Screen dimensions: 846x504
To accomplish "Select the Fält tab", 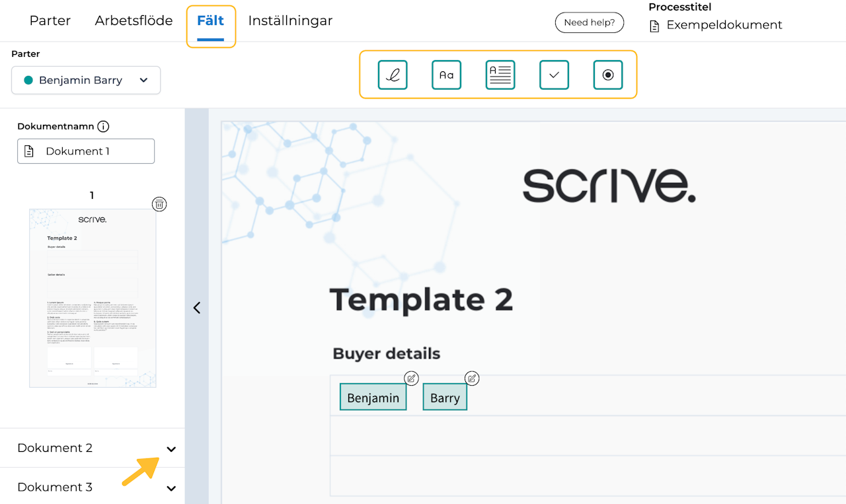I will point(211,20).
